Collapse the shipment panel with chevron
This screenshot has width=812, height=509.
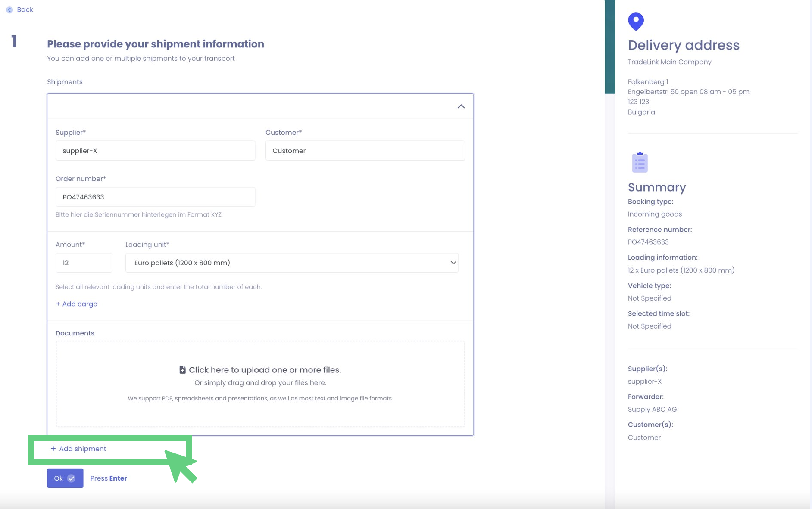[x=461, y=106]
